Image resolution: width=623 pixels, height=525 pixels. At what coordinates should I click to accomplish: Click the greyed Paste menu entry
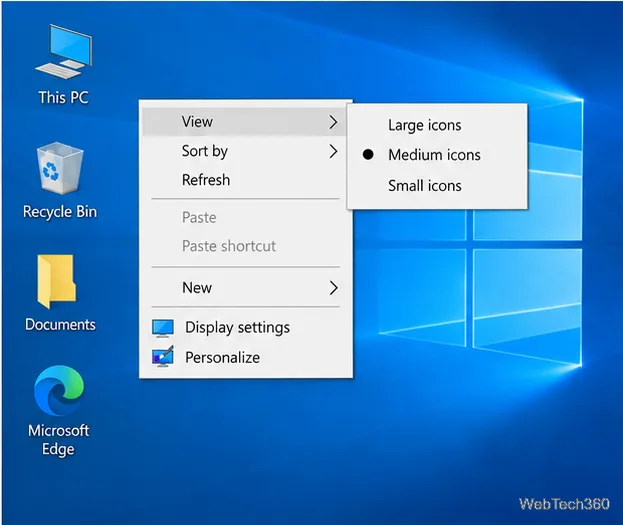point(244,217)
